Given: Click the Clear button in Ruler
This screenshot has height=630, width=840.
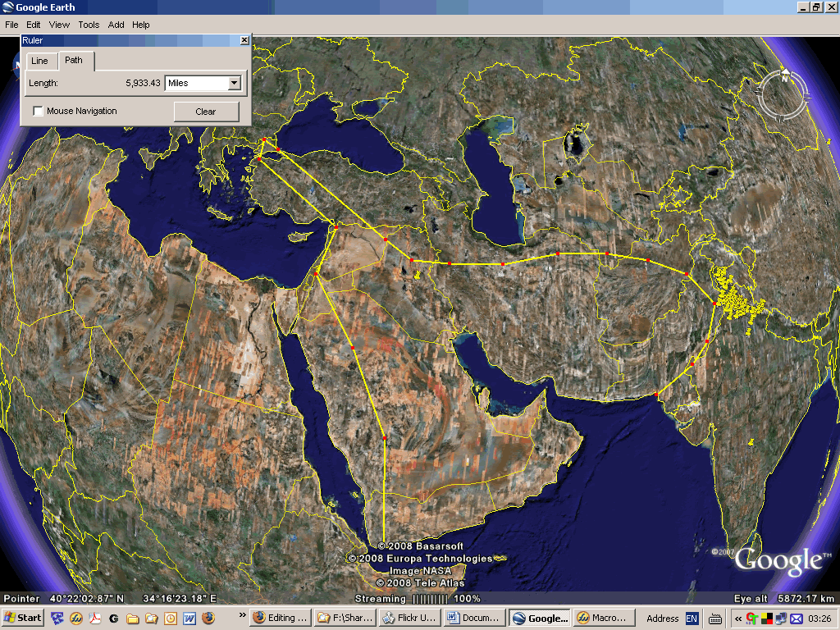Looking at the screenshot, I should click(x=206, y=112).
